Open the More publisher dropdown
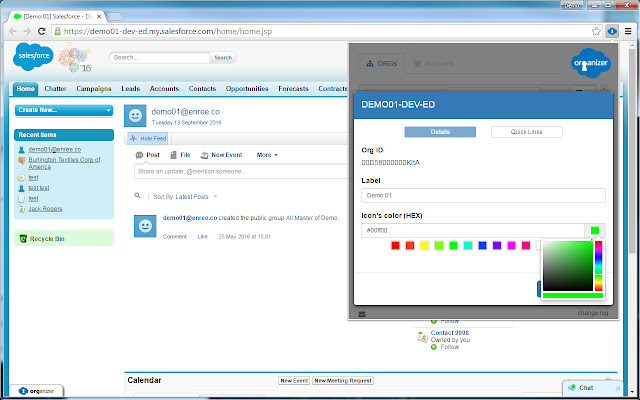640x400 pixels. tap(268, 155)
